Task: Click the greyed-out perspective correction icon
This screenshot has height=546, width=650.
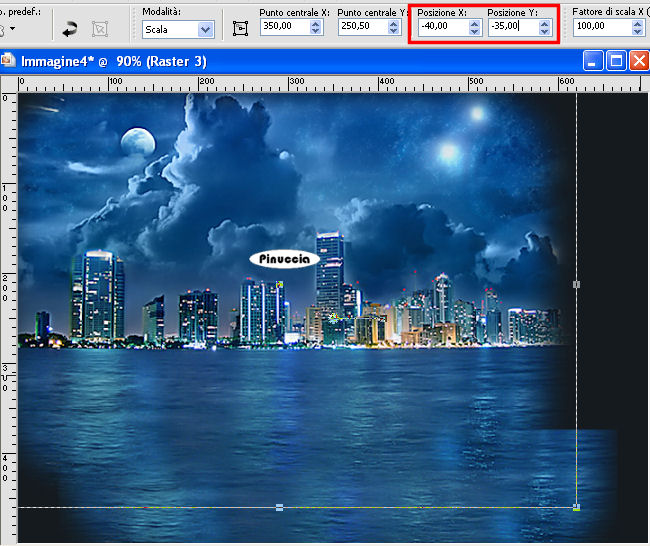Action: tap(100, 29)
